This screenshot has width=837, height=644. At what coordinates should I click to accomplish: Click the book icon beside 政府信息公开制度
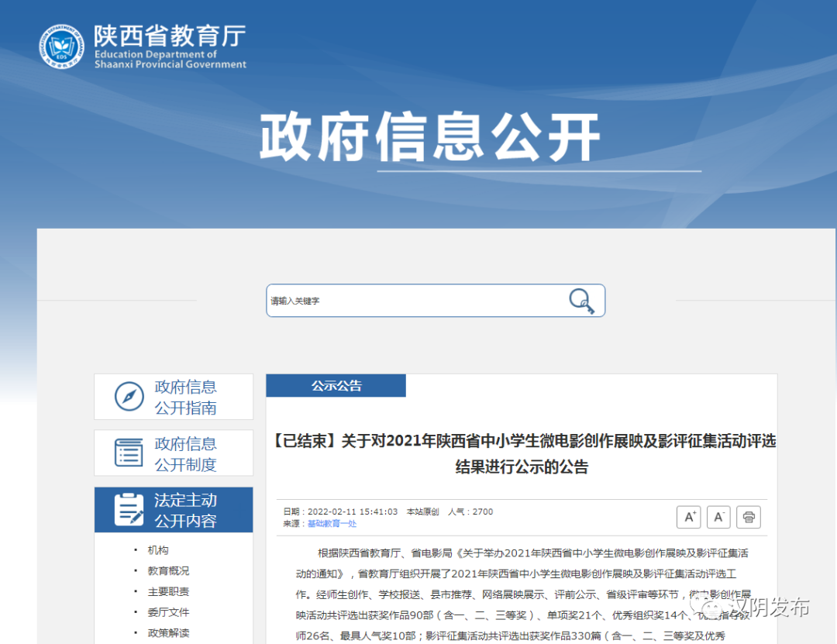pyautogui.click(x=127, y=453)
